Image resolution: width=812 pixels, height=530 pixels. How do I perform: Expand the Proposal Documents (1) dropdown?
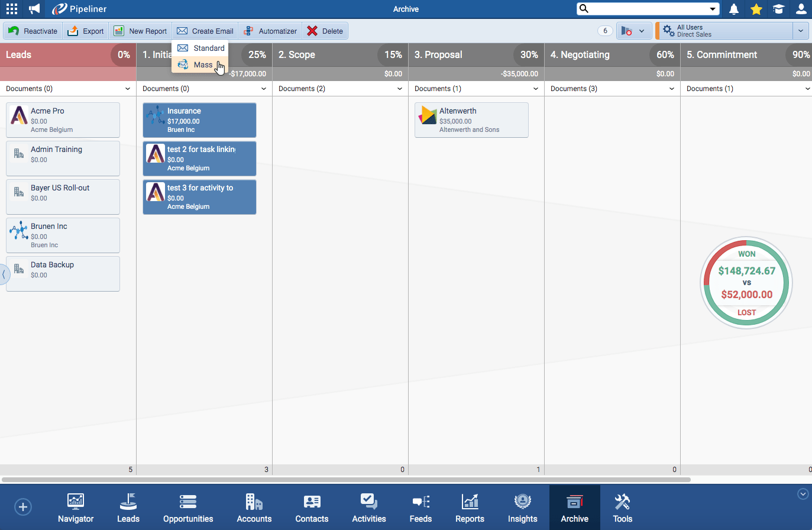coord(535,89)
